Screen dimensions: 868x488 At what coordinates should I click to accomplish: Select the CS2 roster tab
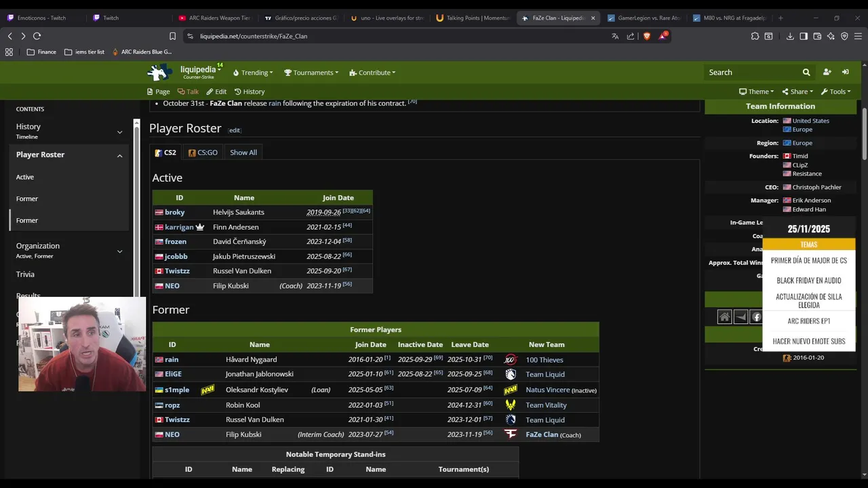tap(165, 152)
